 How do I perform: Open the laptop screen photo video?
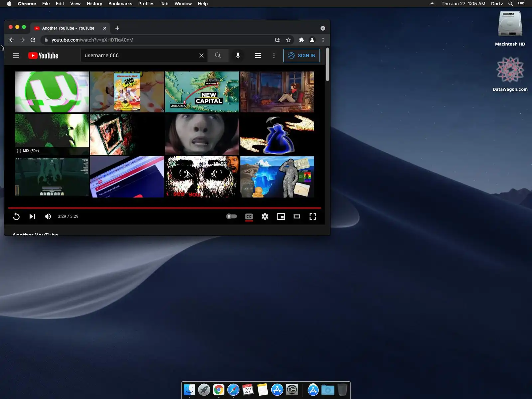[127, 177]
